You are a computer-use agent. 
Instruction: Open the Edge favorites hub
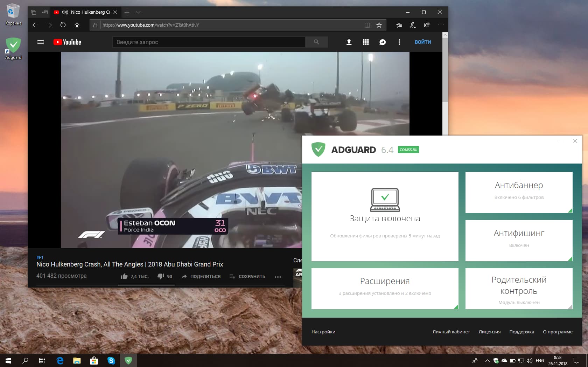click(x=399, y=25)
